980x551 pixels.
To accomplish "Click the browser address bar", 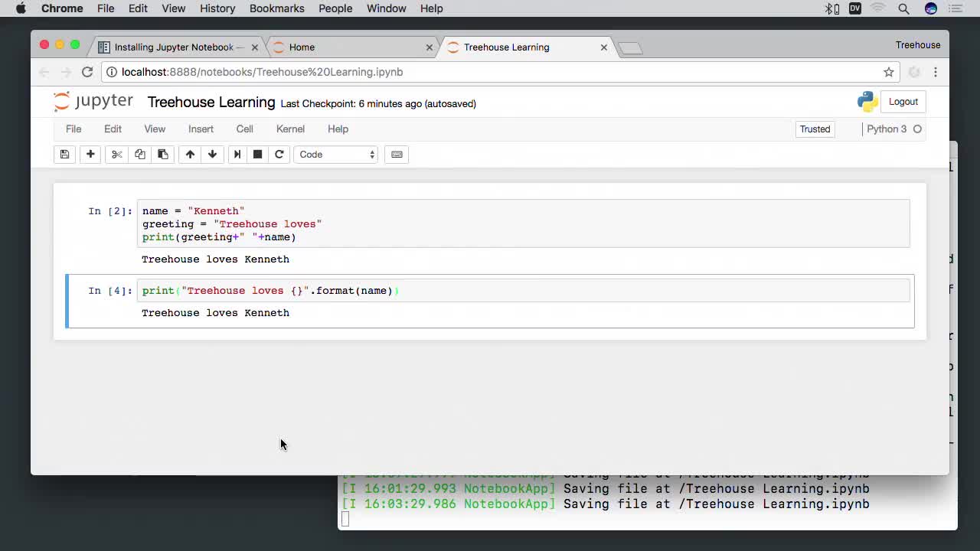I will click(490, 72).
